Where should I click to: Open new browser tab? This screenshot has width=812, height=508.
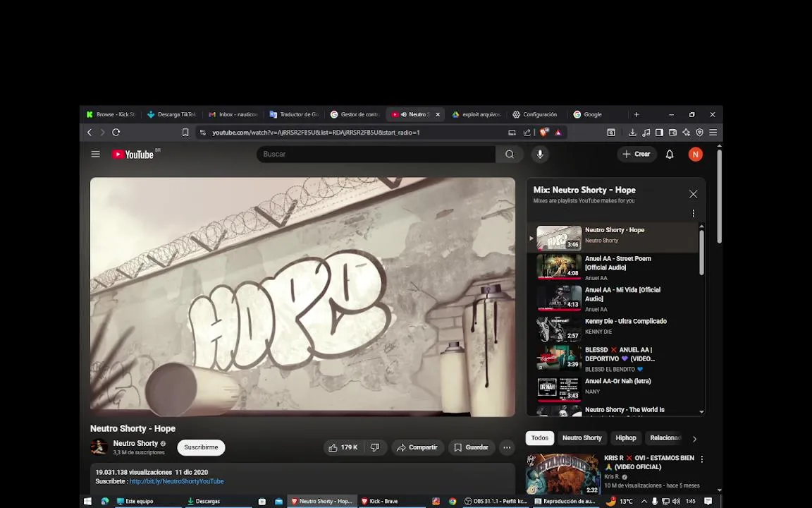tap(636, 114)
